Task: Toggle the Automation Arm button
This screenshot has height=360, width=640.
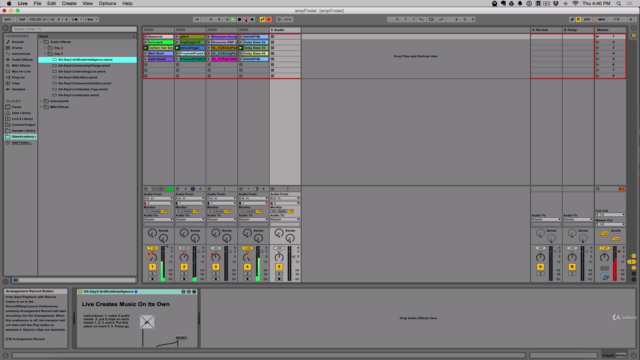Action: (x=262, y=19)
